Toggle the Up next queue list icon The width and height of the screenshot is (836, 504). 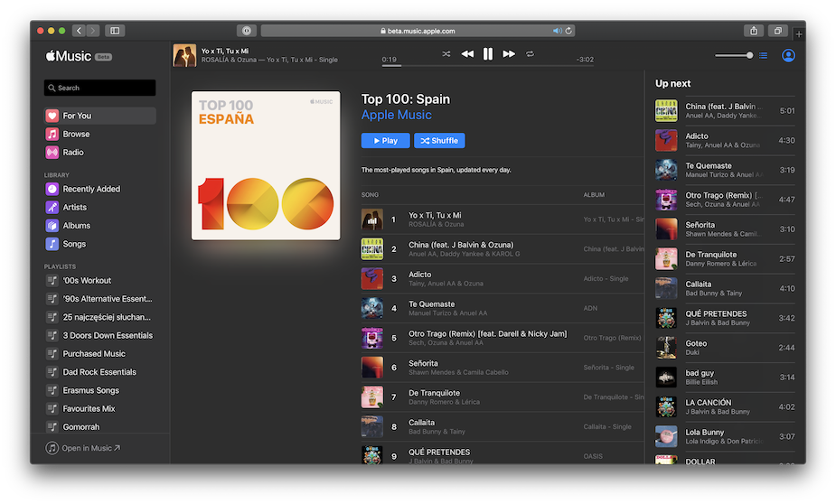764,55
